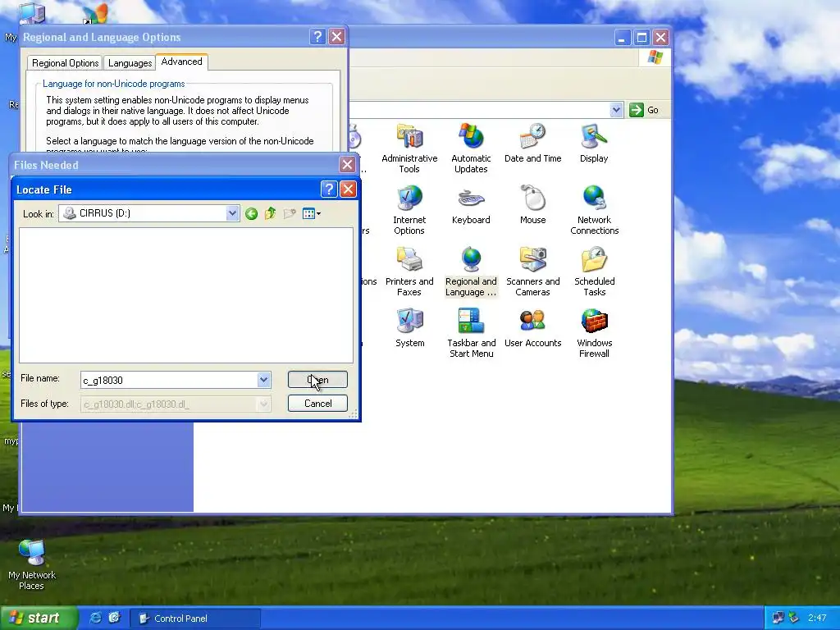Viewport: 840px width, 630px height.
Task: Open Windows Firewall icon
Action: pos(594,333)
